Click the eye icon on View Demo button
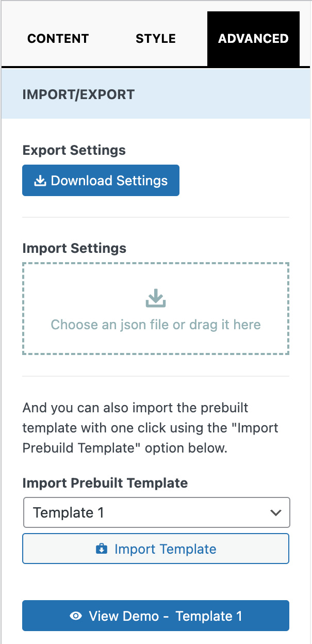Image resolution: width=312 pixels, height=644 pixels. coord(76,616)
